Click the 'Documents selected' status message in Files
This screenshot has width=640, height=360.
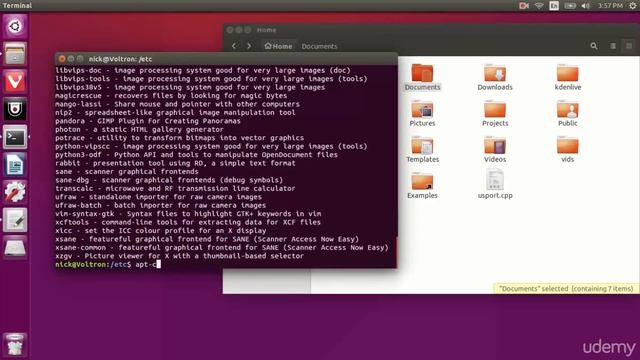point(566,289)
